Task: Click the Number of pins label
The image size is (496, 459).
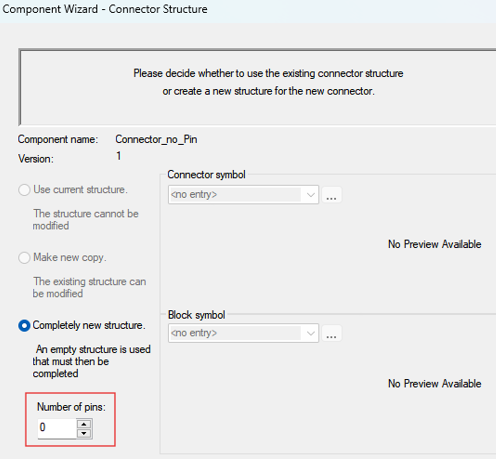Action: coord(71,407)
